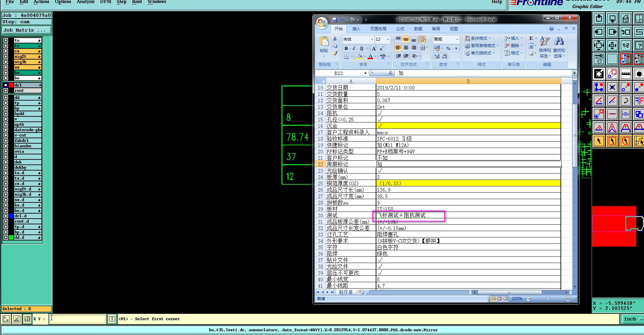
Task: Click the pan left view icon
Action: (x=599, y=32)
